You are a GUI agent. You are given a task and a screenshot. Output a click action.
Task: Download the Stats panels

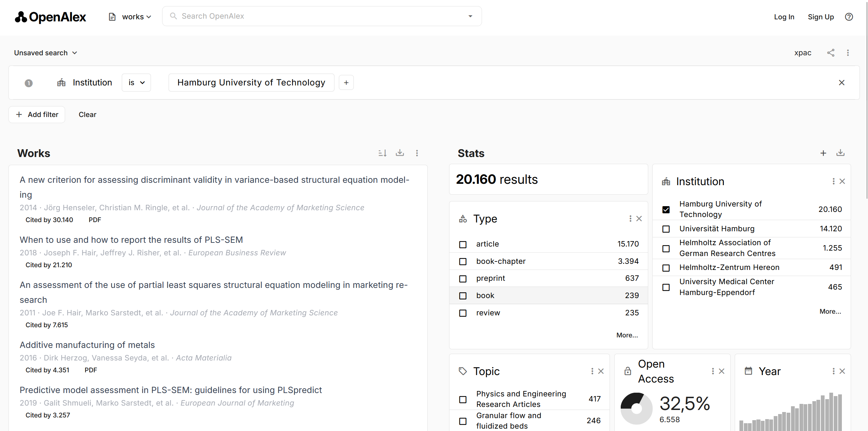841,153
